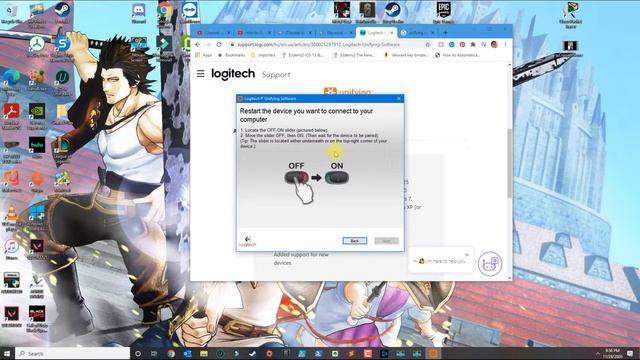
Task: Switch to the fourth Chrome tab
Action: [x=335, y=33]
